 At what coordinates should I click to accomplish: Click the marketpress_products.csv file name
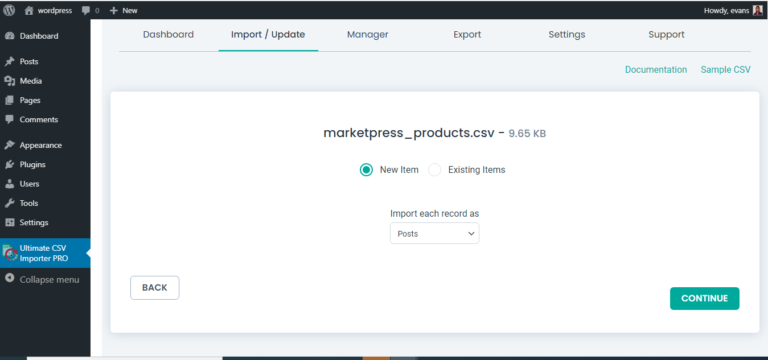pos(408,133)
